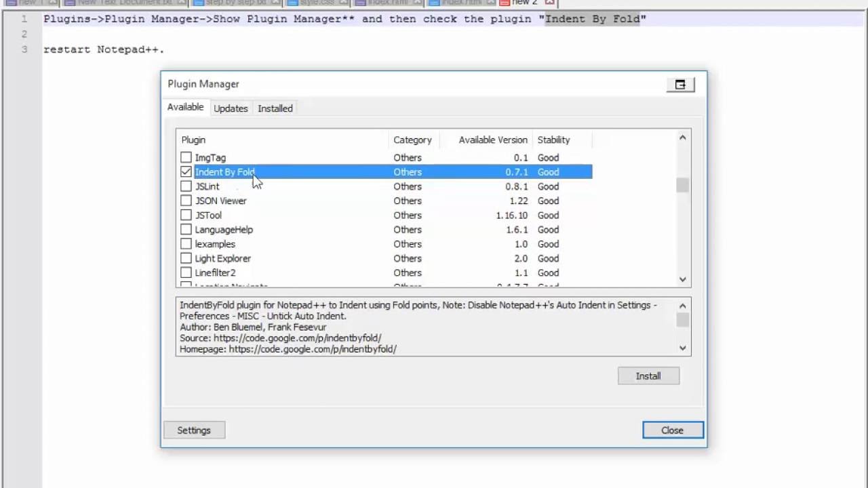The width and height of the screenshot is (868, 488).
Task: Enable the JSON Viewer checkbox
Action: point(186,201)
